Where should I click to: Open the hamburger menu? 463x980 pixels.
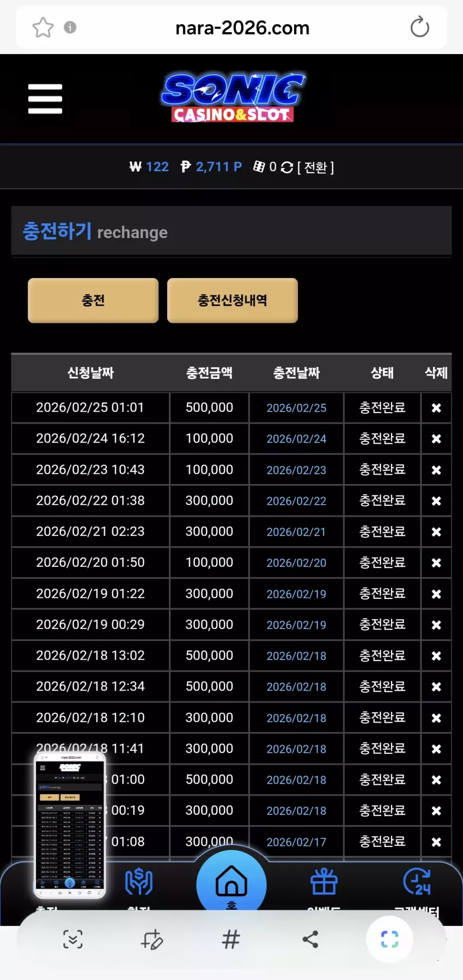45,99
